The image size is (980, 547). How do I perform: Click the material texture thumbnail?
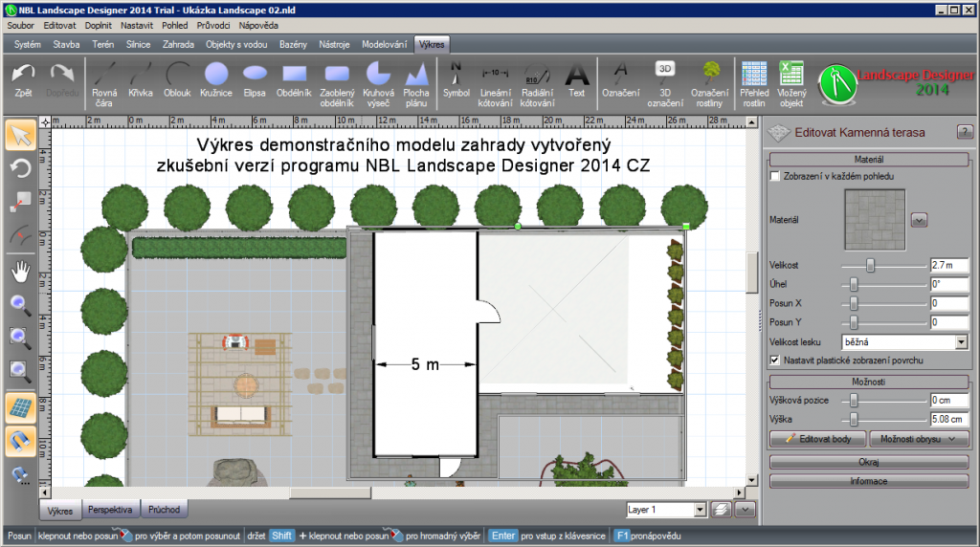tap(875, 220)
